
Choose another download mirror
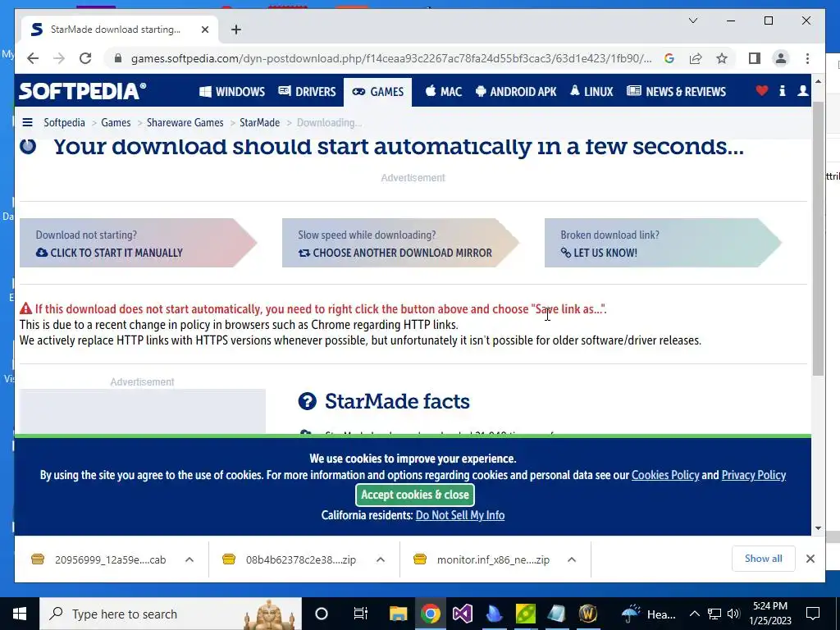[400, 243]
